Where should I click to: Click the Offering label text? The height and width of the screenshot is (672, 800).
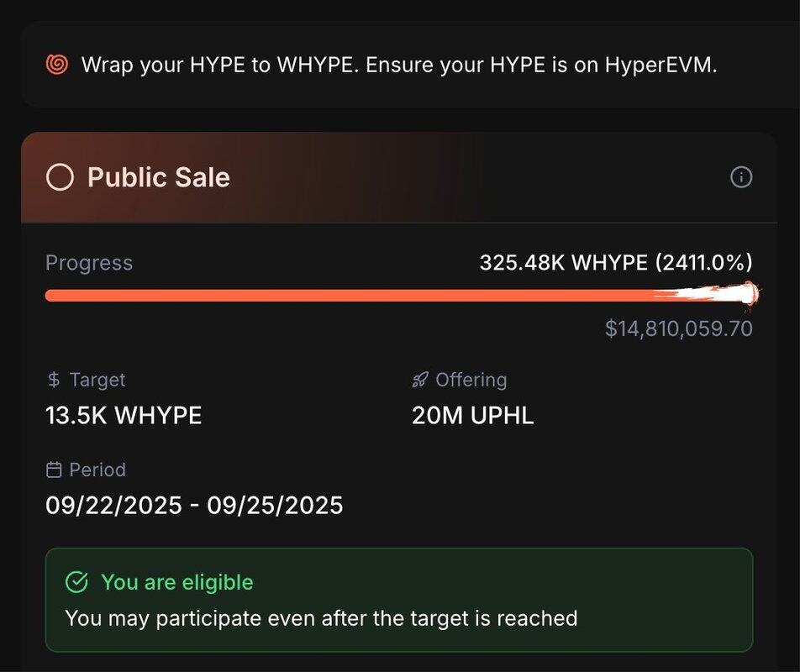click(x=471, y=380)
